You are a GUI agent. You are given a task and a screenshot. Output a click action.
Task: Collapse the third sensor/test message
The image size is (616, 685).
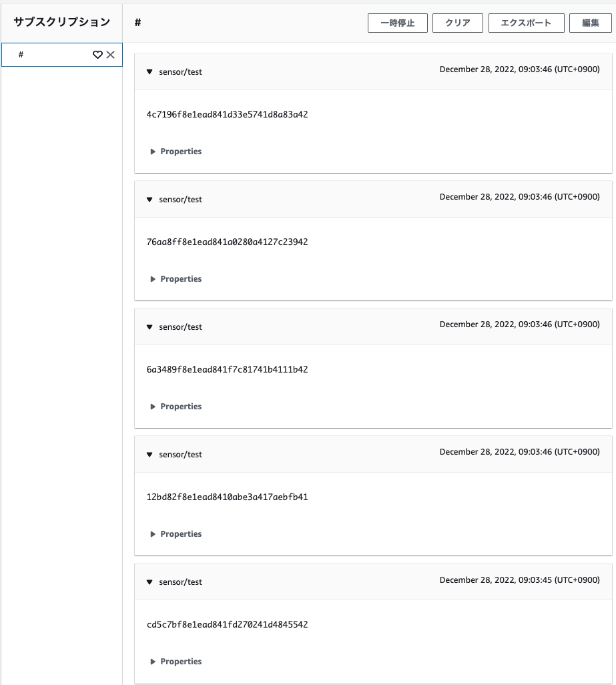[149, 327]
